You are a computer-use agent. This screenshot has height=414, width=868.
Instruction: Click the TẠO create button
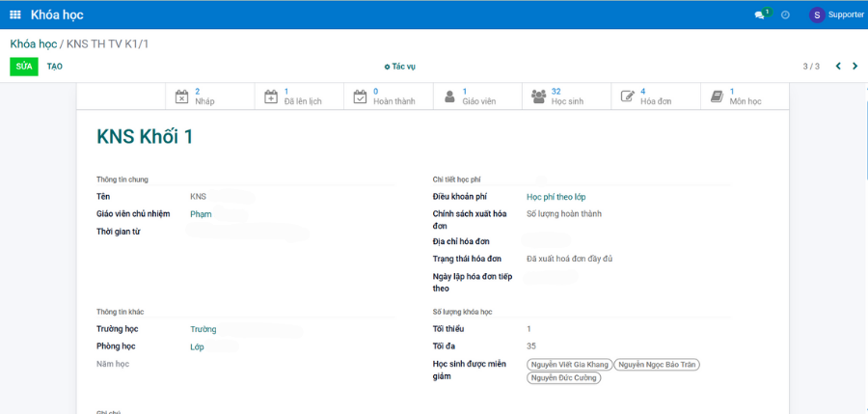click(55, 67)
